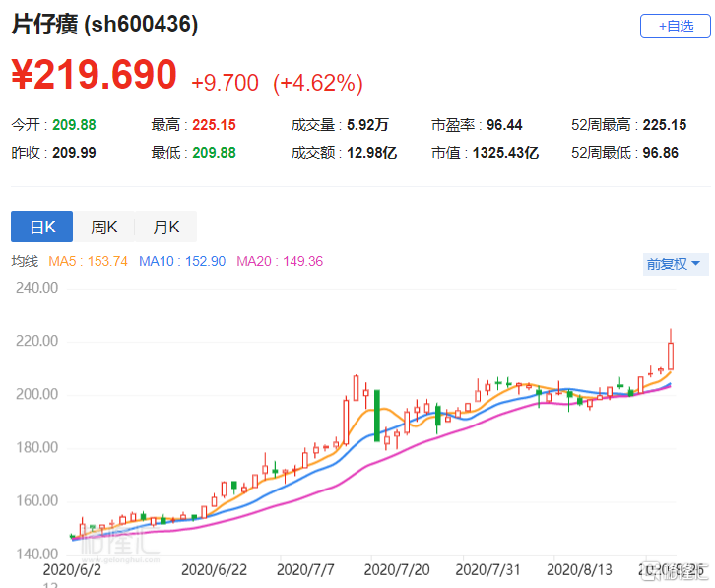The height and width of the screenshot is (588, 715).
Task: Click the 2020/7/31 date label
Action: pos(487,570)
